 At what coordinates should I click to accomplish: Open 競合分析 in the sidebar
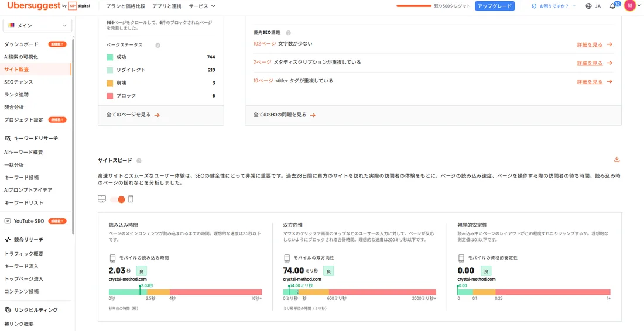14,108
